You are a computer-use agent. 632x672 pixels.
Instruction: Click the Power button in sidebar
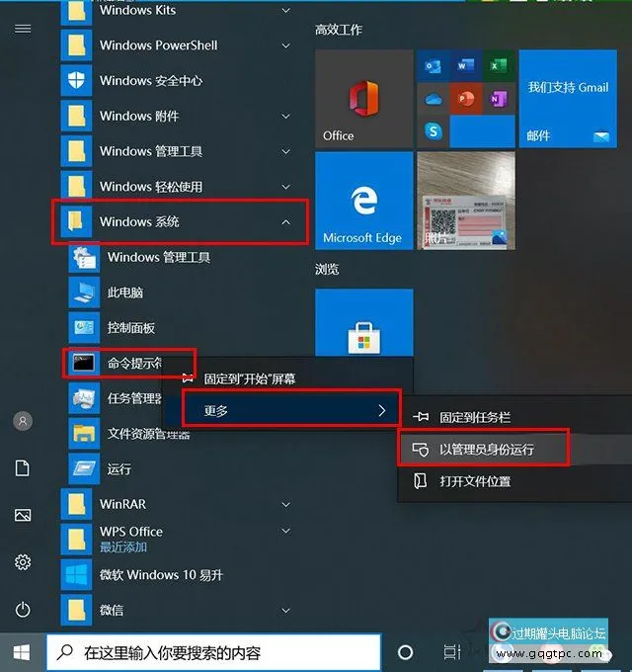(23, 610)
